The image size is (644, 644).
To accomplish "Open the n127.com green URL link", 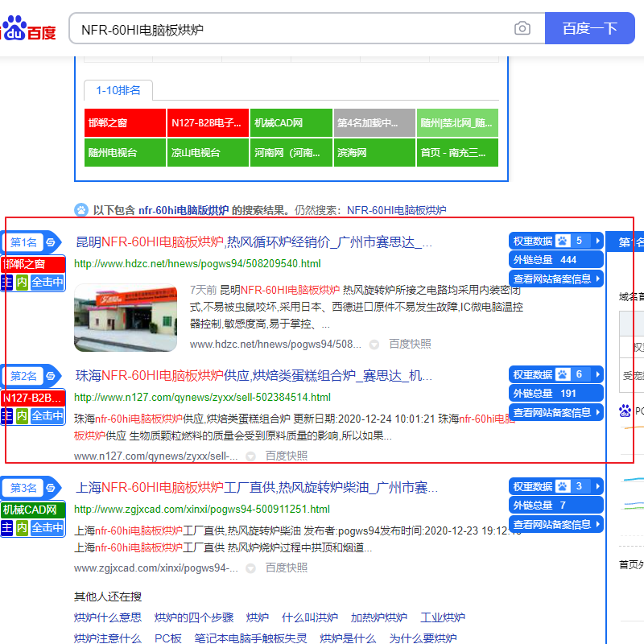I will point(202,397).
